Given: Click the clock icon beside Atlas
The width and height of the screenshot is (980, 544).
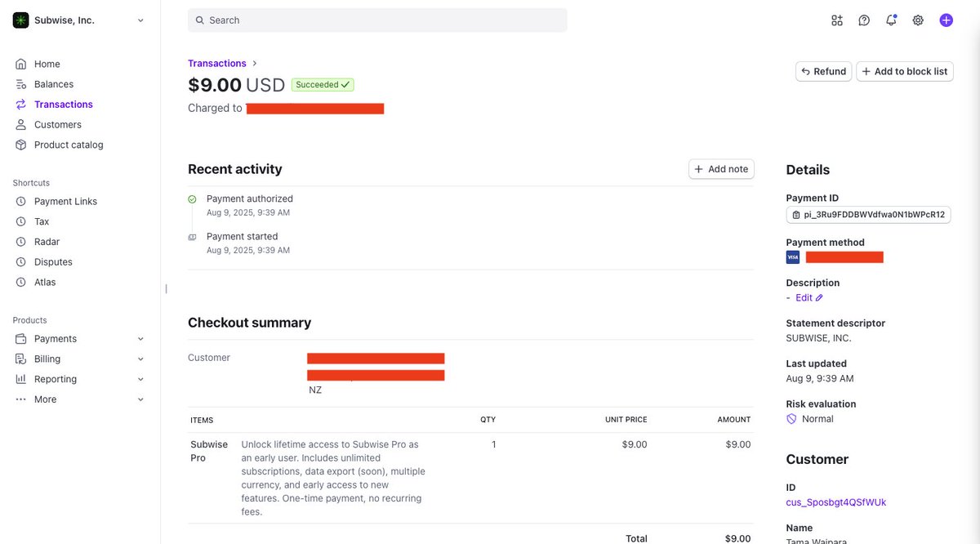Looking at the screenshot, I should click(x=21, y=282).
